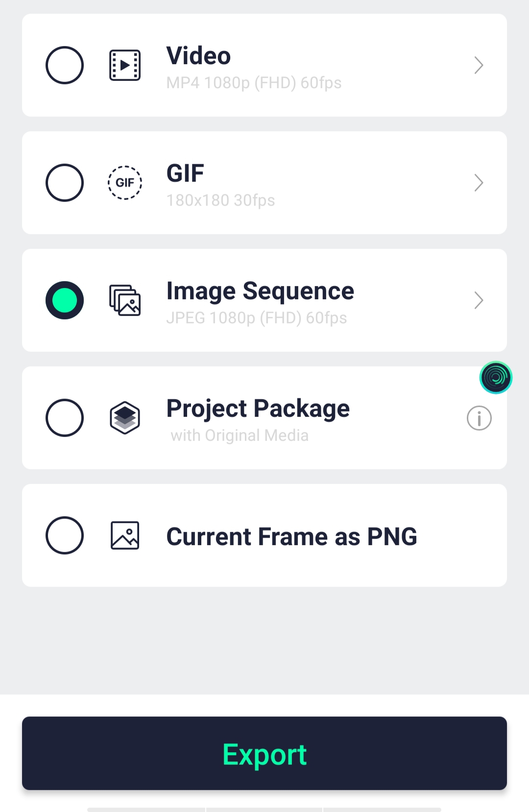Tap the Image Sequence stacked photos icon
The height and width of the screenshot is (812, 529).
tap(125, 300)
